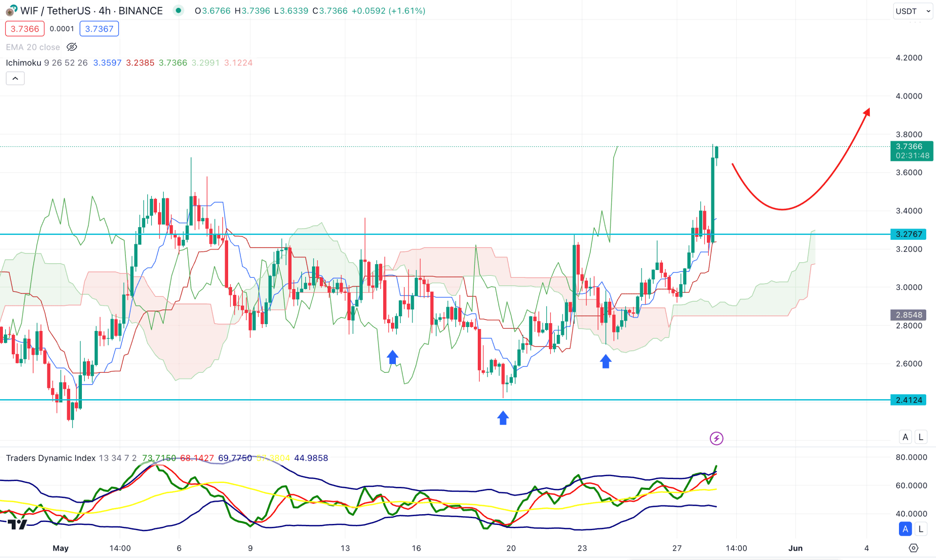Click the Jun date label on time axis
This screenshot has width=936, height=560.
click(795, 548)
